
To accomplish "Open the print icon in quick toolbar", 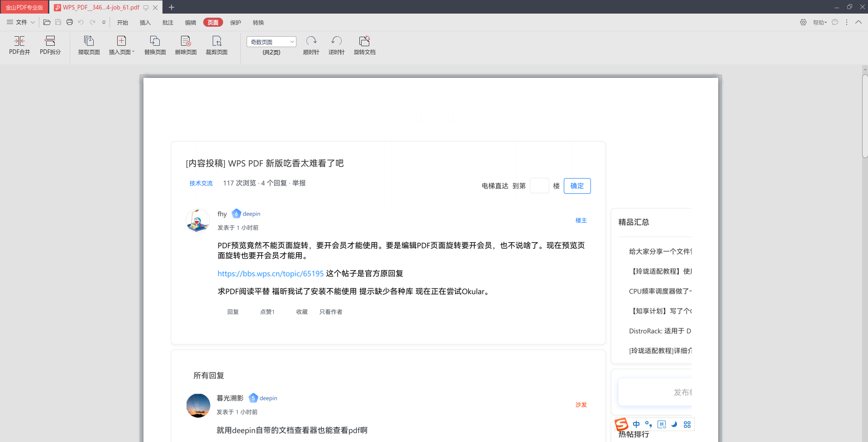I will coord(70,22).
